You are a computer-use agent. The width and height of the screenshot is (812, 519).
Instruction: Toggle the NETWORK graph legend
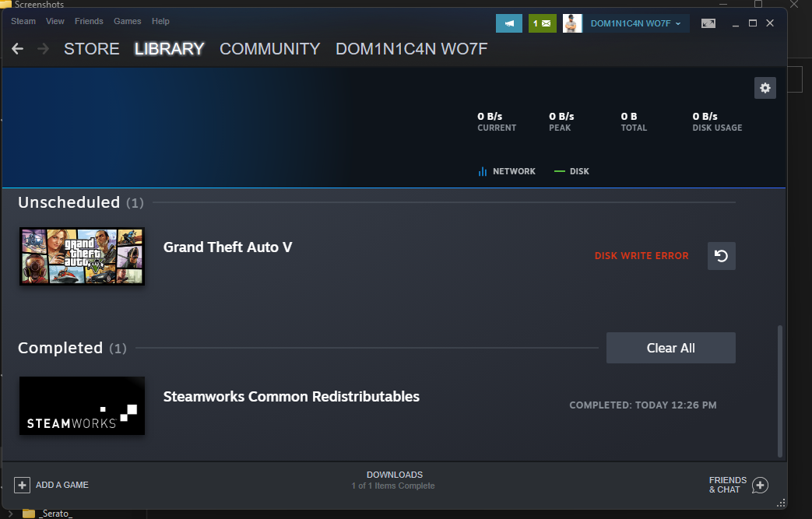coord(507,171)
